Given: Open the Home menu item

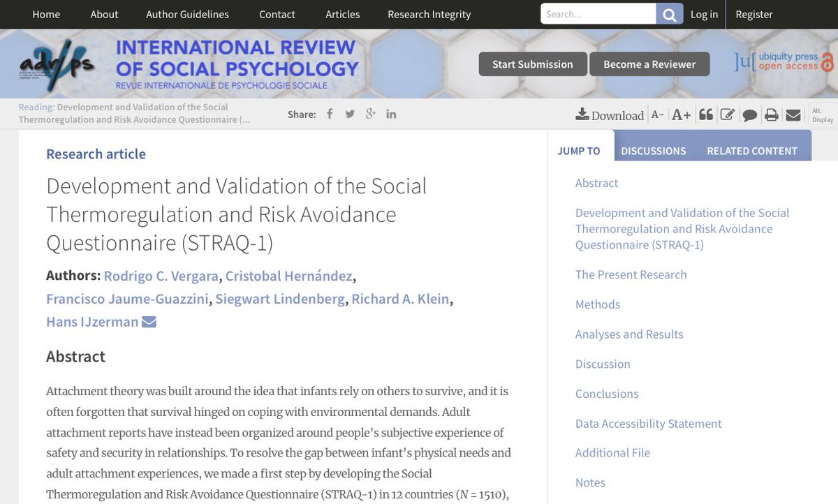Looking at the screenshot, I should [x=46, y=14].
